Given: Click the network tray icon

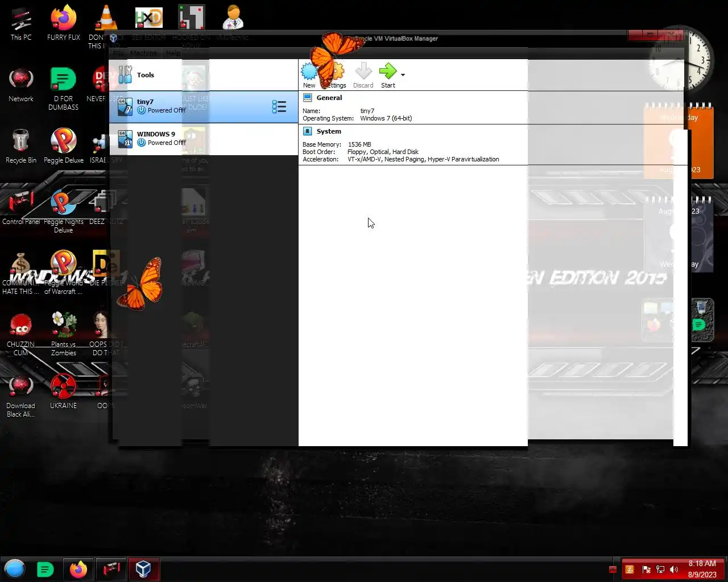Looking at the screenshot, I should click(660, 569).
